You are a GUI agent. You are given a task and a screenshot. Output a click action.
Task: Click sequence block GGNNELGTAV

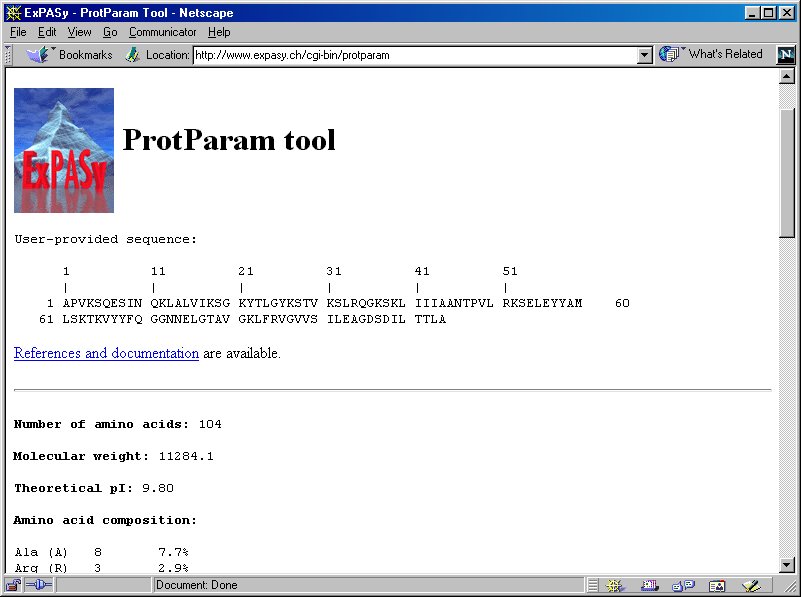click(x=190, y=319)
